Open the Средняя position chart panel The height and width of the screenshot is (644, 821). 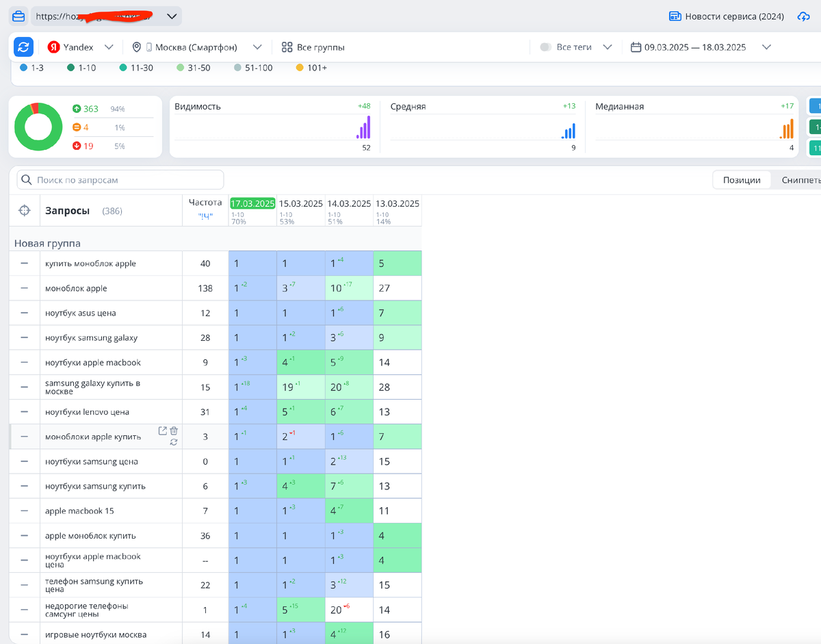[x=484, y=127]
